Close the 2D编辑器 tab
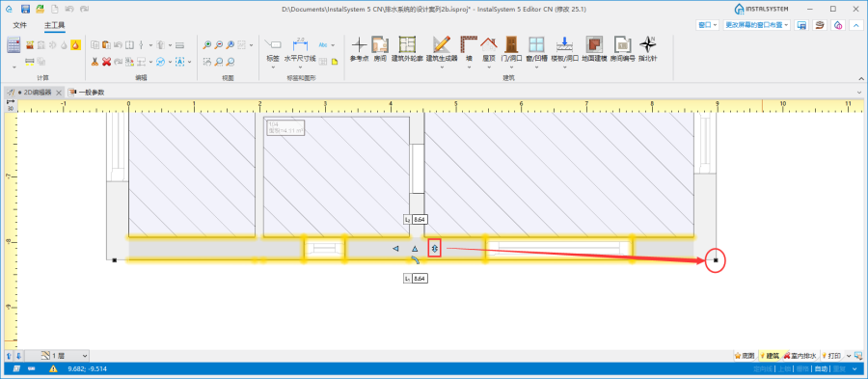Image resolution: width=868 pixels, height=379 pixels. [58, 93]
